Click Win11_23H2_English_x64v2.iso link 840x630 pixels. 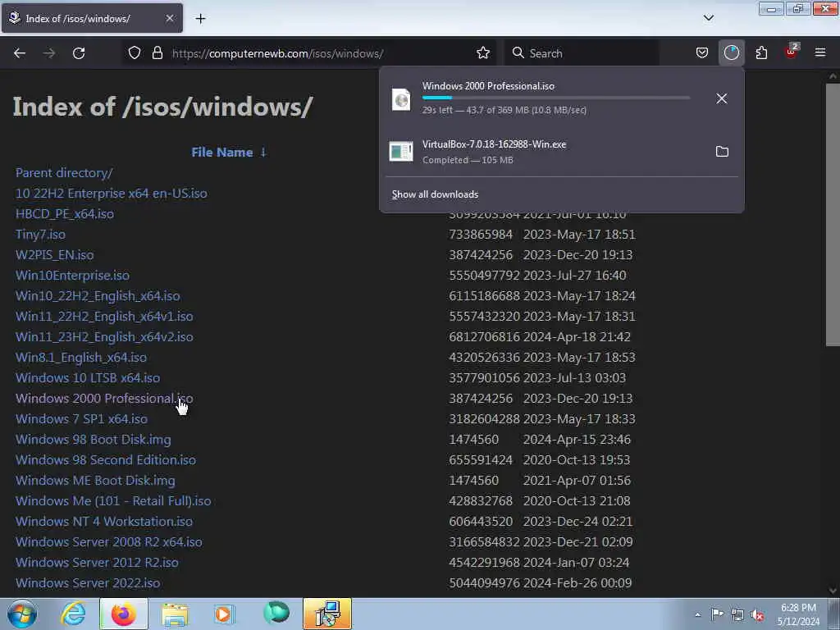coord(104,337)
